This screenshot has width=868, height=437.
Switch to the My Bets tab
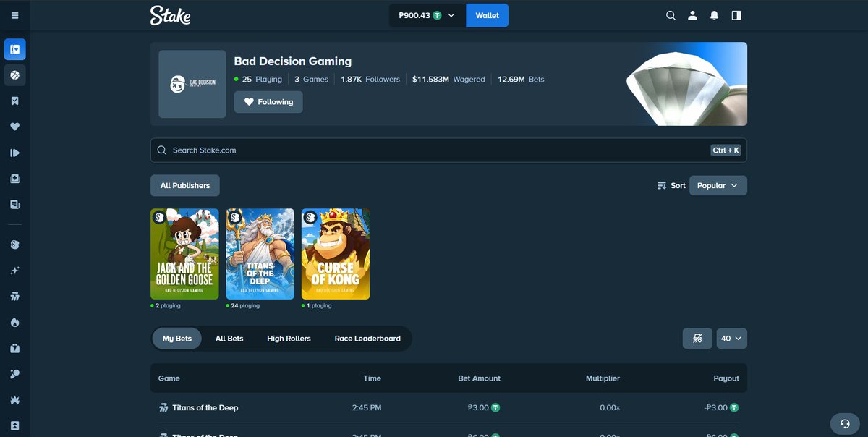tap(177, 339)
